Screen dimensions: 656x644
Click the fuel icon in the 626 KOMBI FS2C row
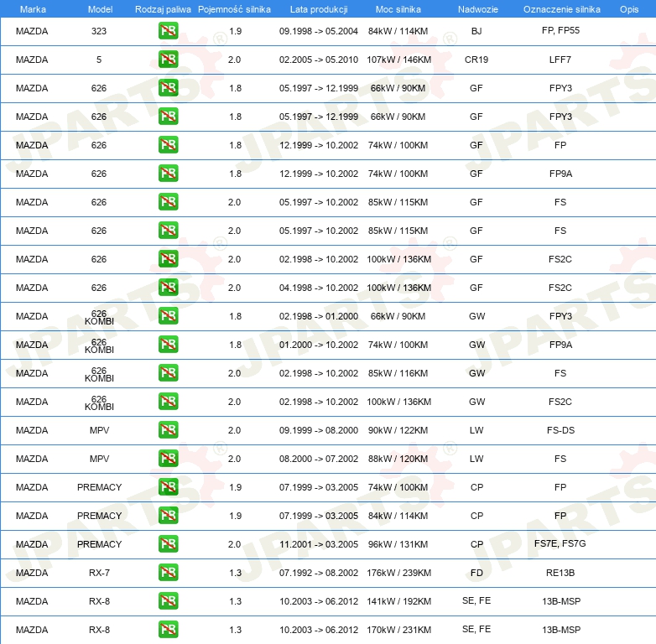point(168,402)
